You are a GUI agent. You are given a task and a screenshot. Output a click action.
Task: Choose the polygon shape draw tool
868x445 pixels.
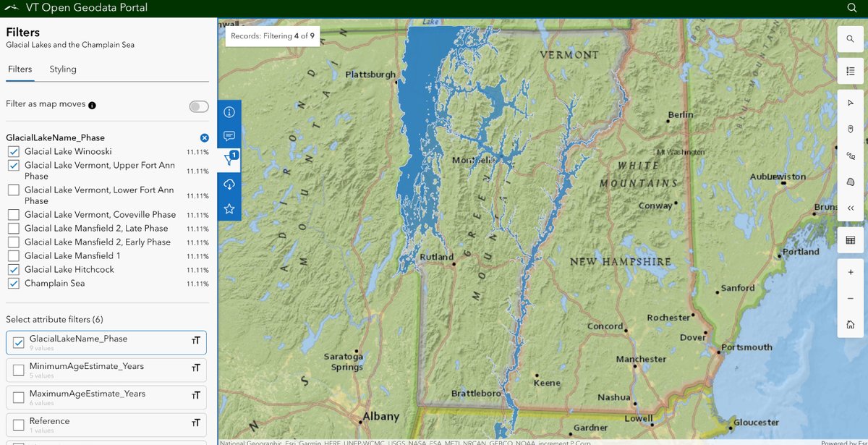[851, 182]
